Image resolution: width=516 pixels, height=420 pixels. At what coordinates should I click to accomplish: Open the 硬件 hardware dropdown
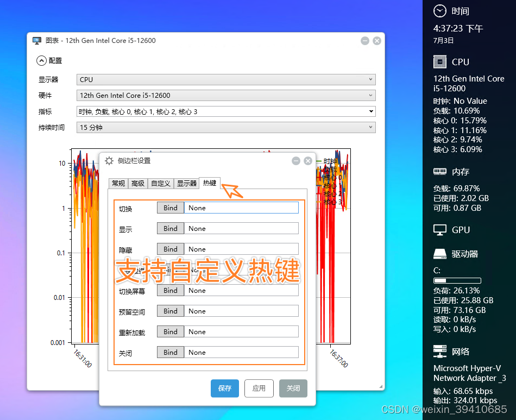226,96
